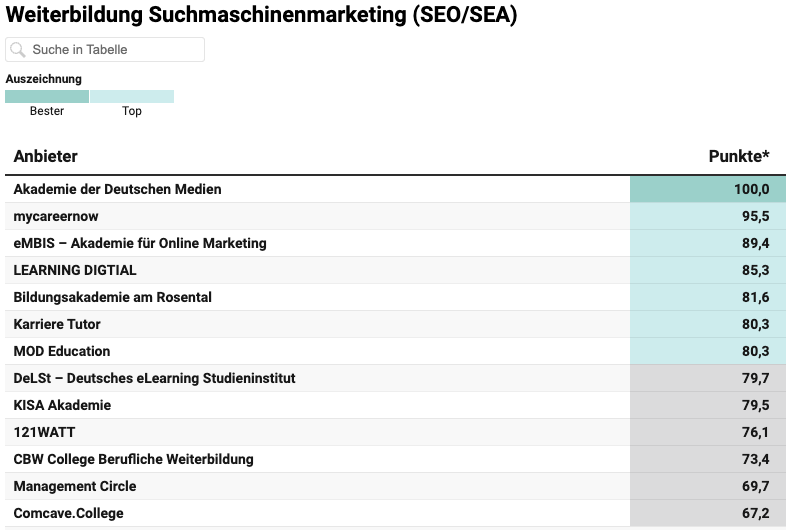Click the search magnifier icon
This screenshot has height=530, width=794.
(19, 50)
